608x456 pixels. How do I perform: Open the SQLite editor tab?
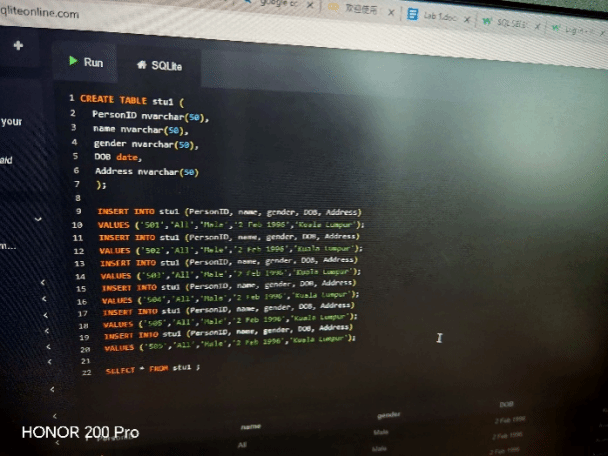click(166, 65)
